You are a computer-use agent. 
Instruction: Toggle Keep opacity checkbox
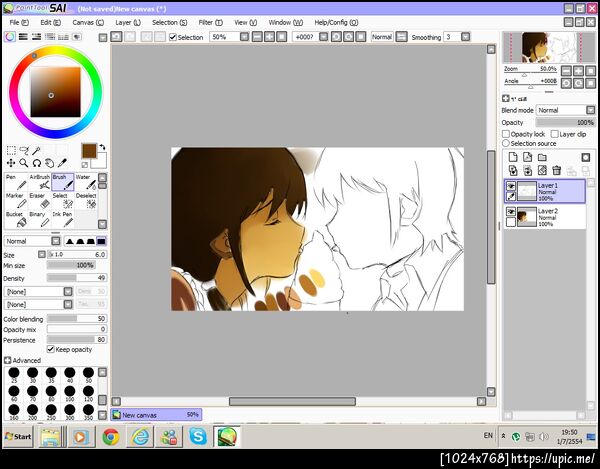50,349
